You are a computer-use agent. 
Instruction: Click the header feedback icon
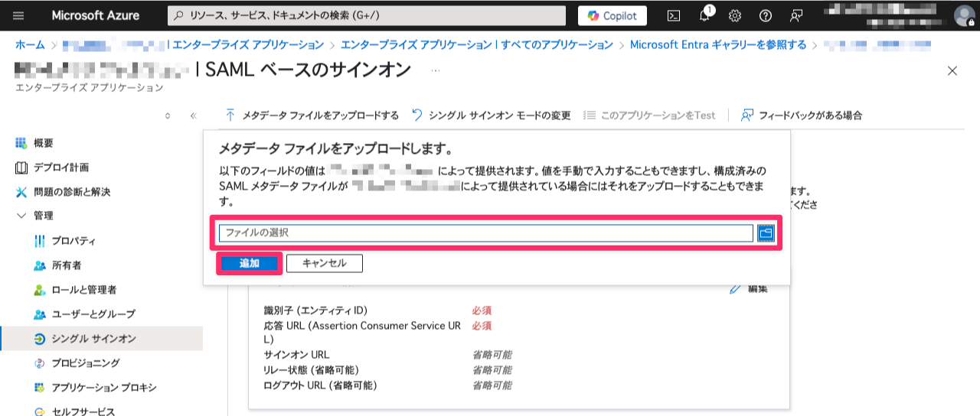[796, 15]
